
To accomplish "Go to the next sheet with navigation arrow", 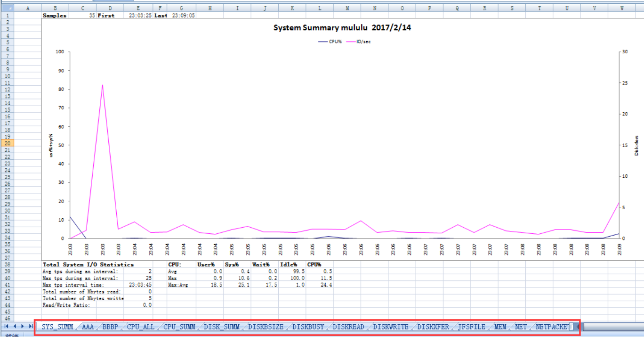I will (23, 326).
